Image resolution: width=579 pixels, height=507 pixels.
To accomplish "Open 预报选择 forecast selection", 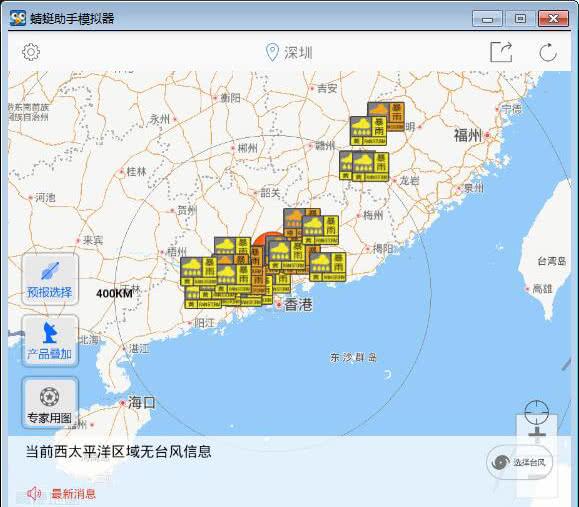I will [50, 279].
